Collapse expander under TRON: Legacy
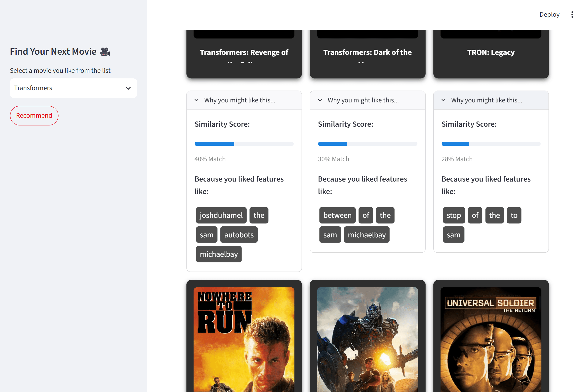Screen dimensions: 588x392 491,100
